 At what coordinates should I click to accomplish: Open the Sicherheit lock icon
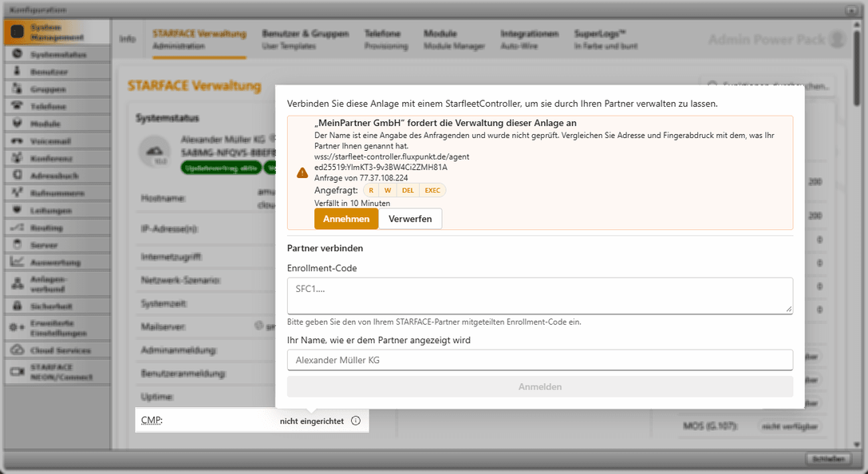[18, 306]
